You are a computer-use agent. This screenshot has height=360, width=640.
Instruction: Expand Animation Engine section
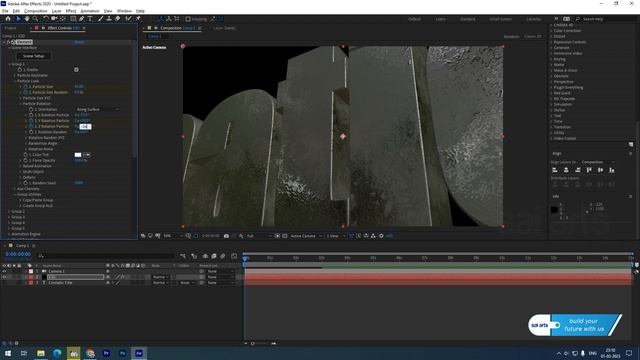(9, 234)
